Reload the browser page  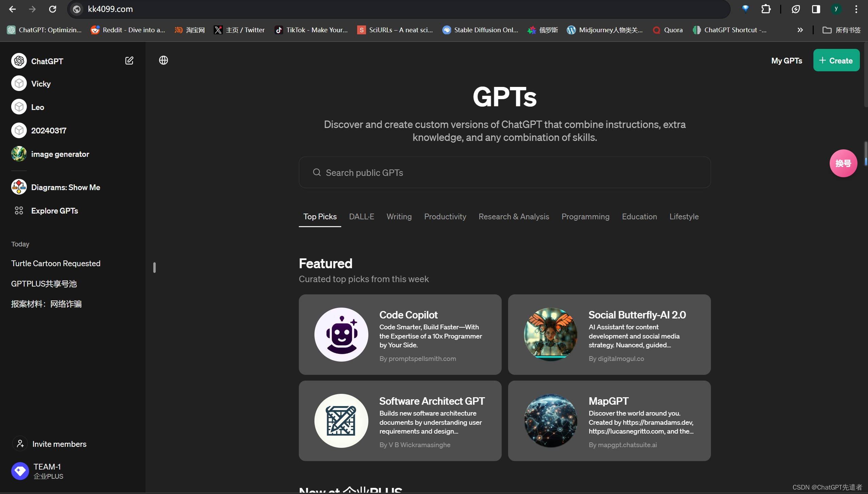tap(53, 9)
